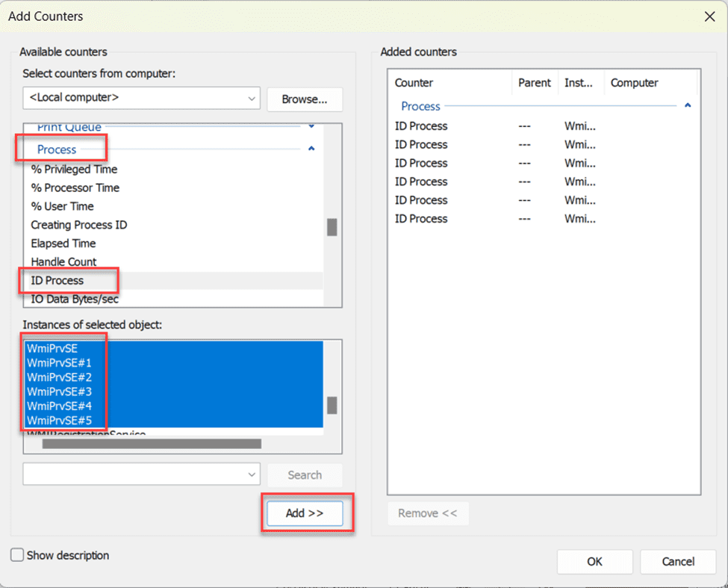
Task: Select the ID Process counter
Action: coord(57,280)
